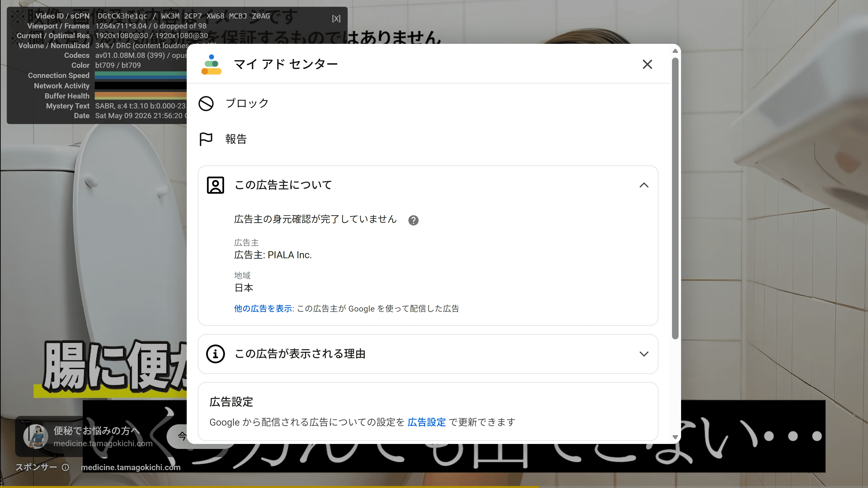Screen dimensions: 868x488
Task: Close the stats overlay with [X]
Action: coord(336,19)
